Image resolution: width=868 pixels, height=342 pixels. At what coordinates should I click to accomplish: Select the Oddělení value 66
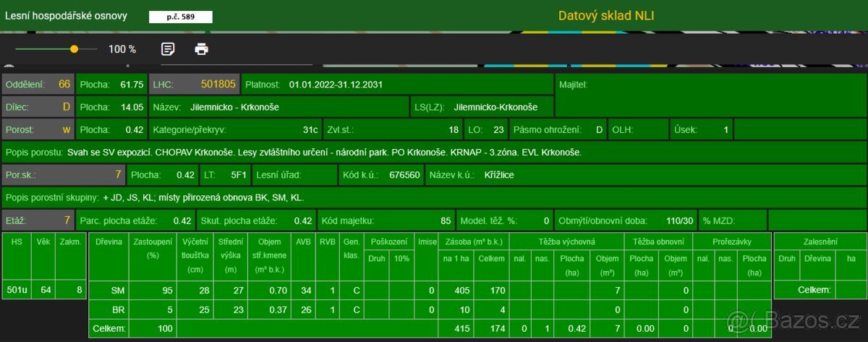pyautogui.click(x=64, y=85)
